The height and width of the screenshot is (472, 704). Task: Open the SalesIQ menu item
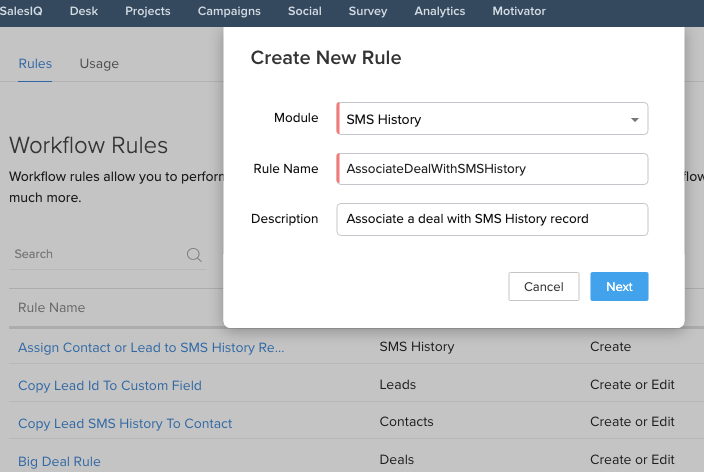click(21, 11)
